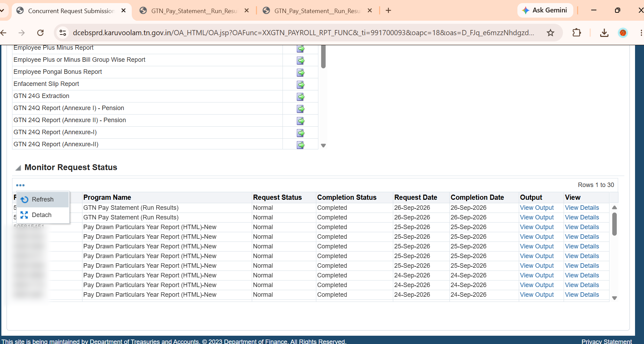Click the request table scrollbar thumb

(x=614, y=224)
